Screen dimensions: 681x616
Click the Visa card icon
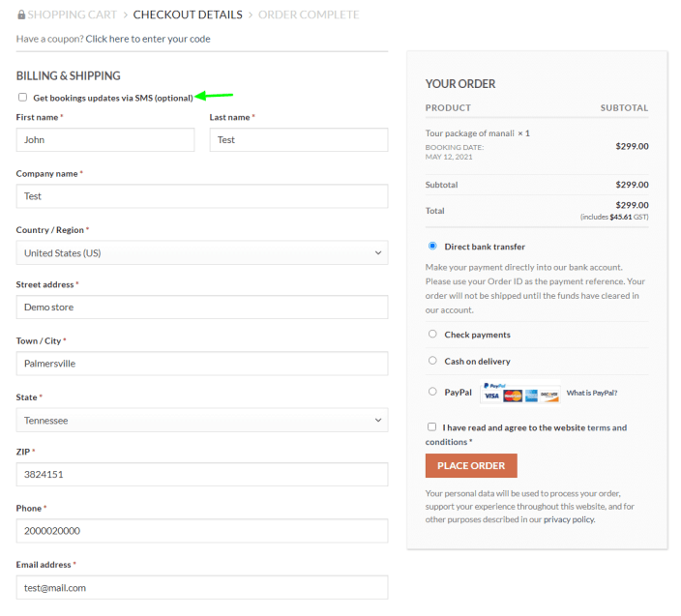[492, 396]
